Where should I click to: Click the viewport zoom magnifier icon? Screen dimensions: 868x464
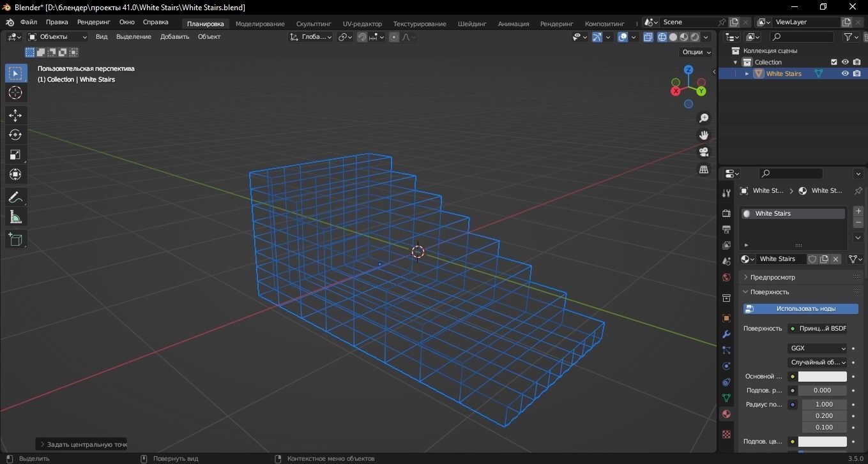[x=704, y=118]
